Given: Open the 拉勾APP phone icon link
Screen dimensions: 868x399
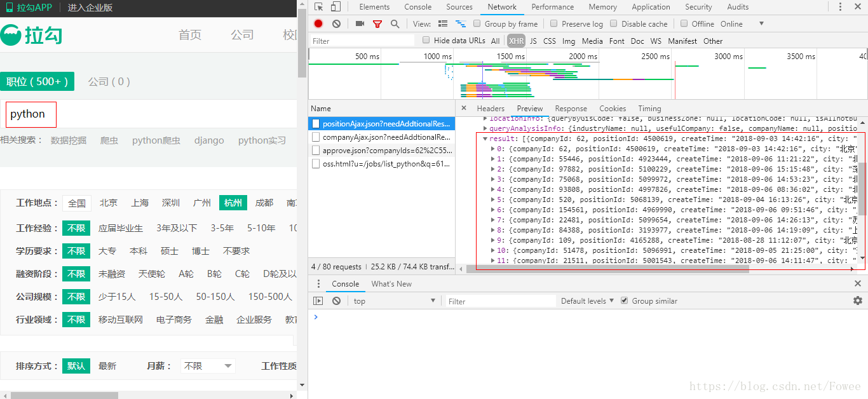Looking at the screenshot, I should [x=29, y=8].
